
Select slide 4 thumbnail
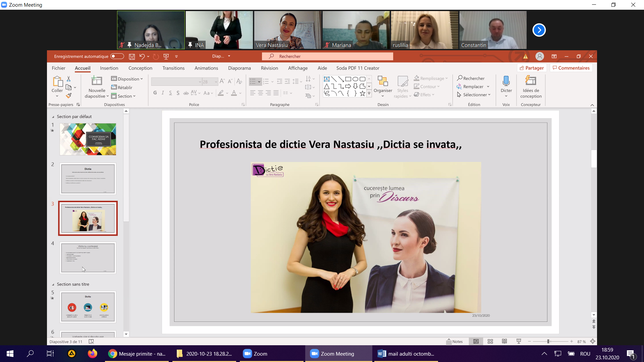pos(88,257)
